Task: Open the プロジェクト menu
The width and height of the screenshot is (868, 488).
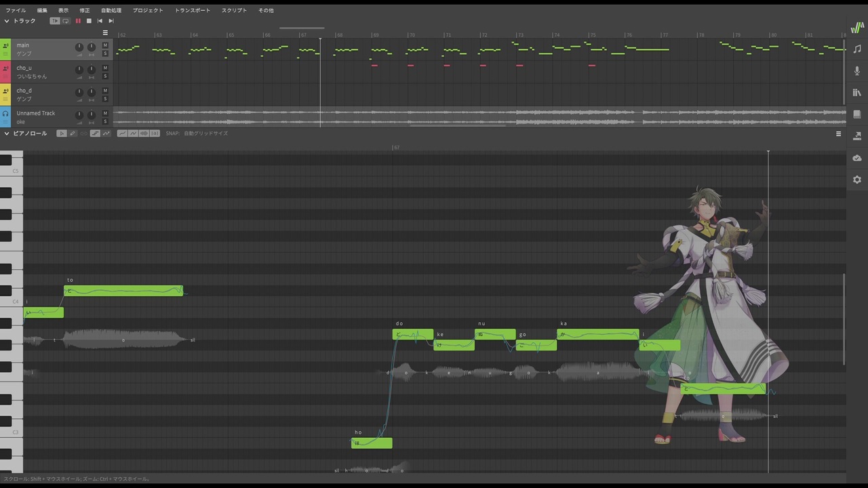Action: 148,10
